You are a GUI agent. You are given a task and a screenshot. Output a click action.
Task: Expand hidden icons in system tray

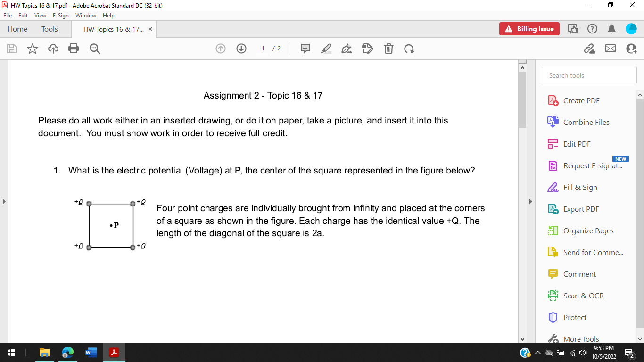pyautogui.click(x=538, y=352)
